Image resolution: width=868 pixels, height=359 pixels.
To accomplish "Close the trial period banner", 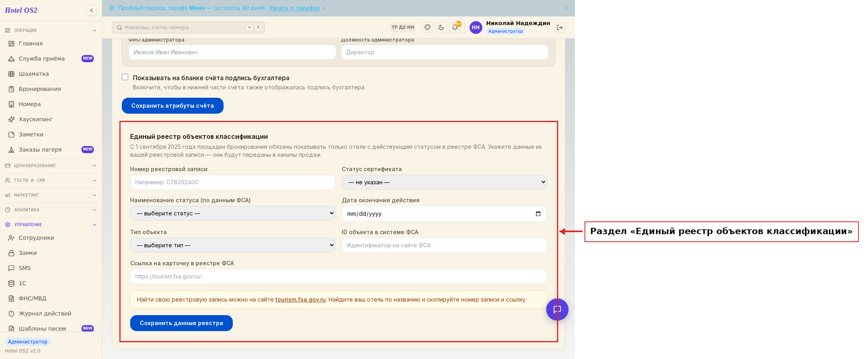I will point(566,8).
